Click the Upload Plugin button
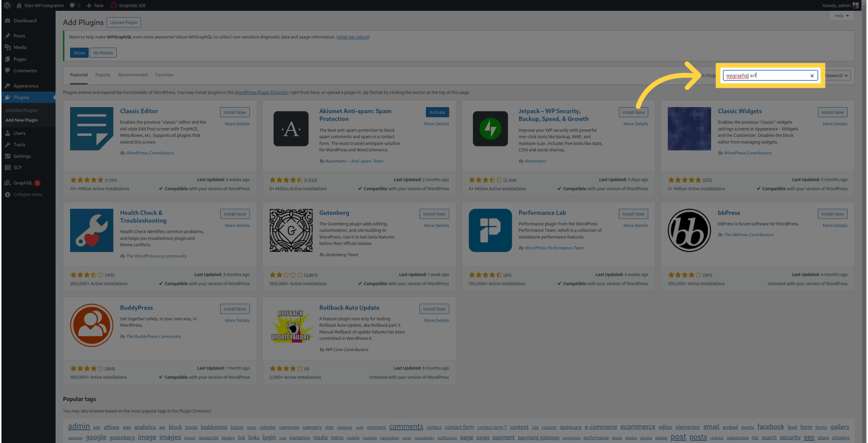868x443 pixels. point(124,23)
